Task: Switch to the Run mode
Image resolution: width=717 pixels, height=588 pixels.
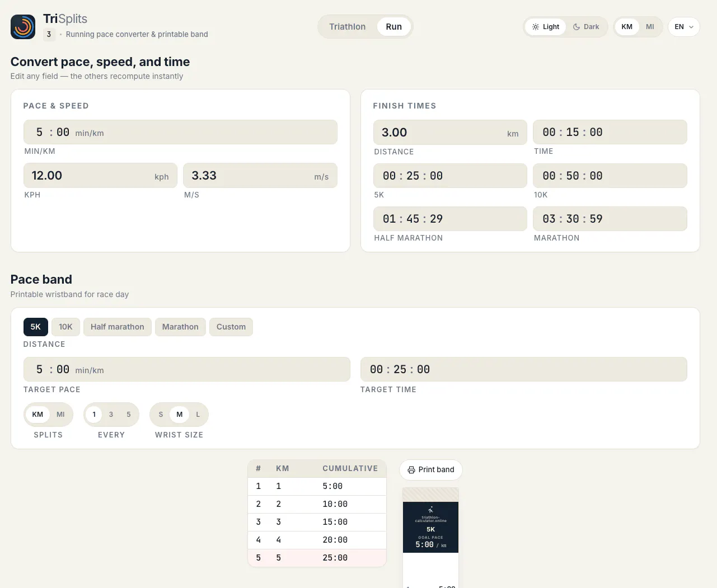Action: [393, 27]
